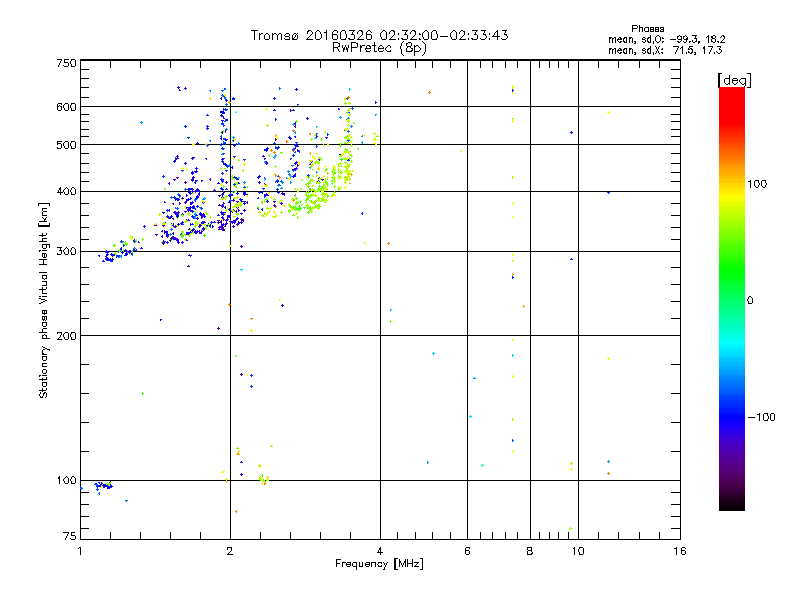Click y-axis tick label '300'
The image size is (800, 600).
66,252
